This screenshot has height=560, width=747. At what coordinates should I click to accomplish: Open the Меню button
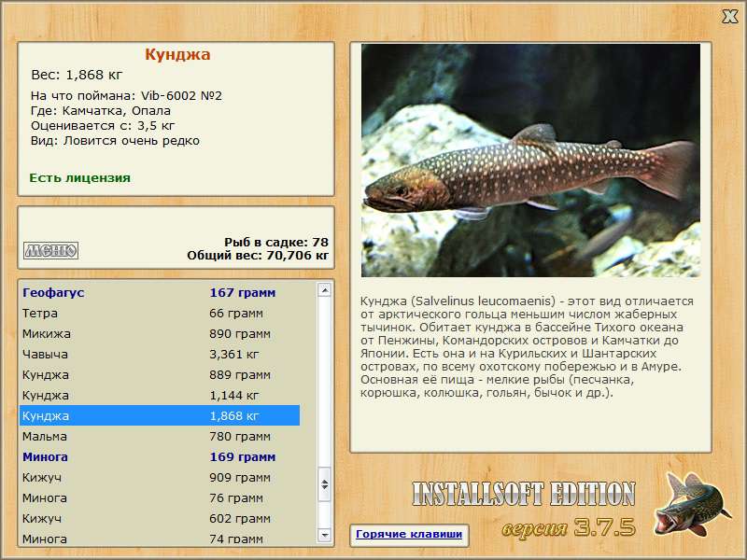point(51,250)
